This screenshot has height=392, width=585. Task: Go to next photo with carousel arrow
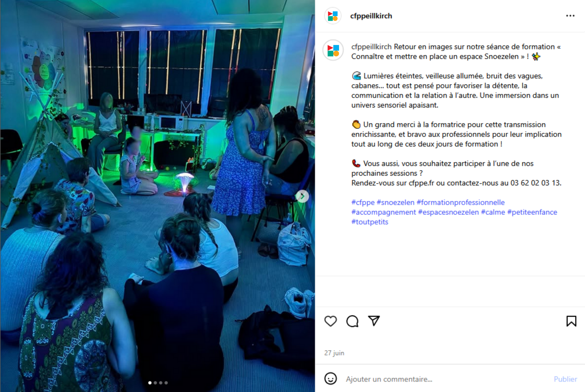302,196
